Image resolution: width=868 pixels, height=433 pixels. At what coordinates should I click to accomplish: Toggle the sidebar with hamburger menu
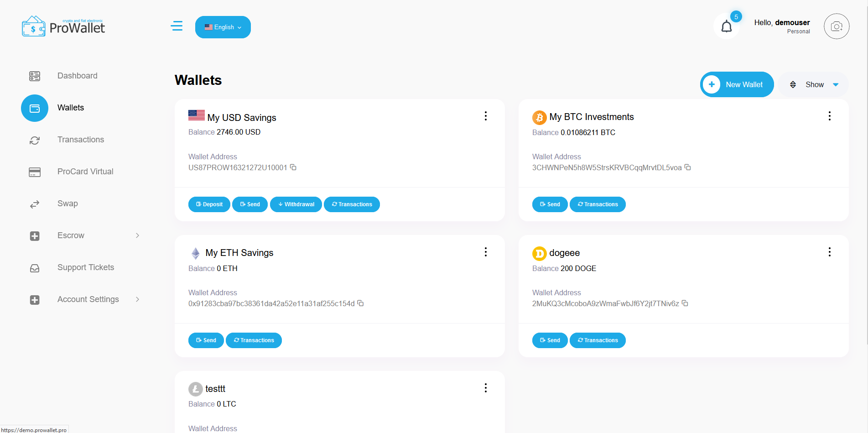point(177,26)
